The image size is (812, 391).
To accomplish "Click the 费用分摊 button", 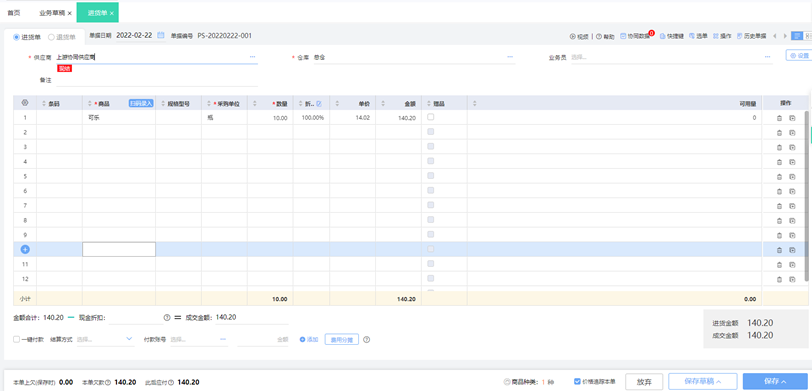I will [x=341, y=340].
